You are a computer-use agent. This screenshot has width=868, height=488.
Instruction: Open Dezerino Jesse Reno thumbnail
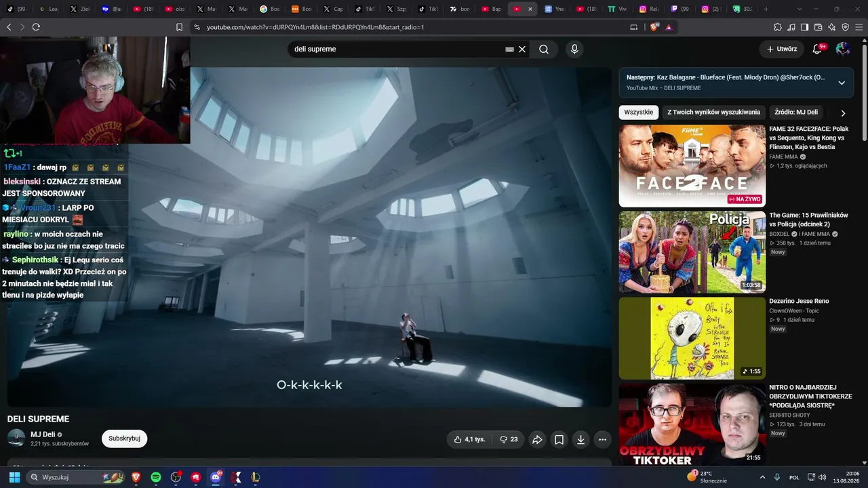[692, 338]
